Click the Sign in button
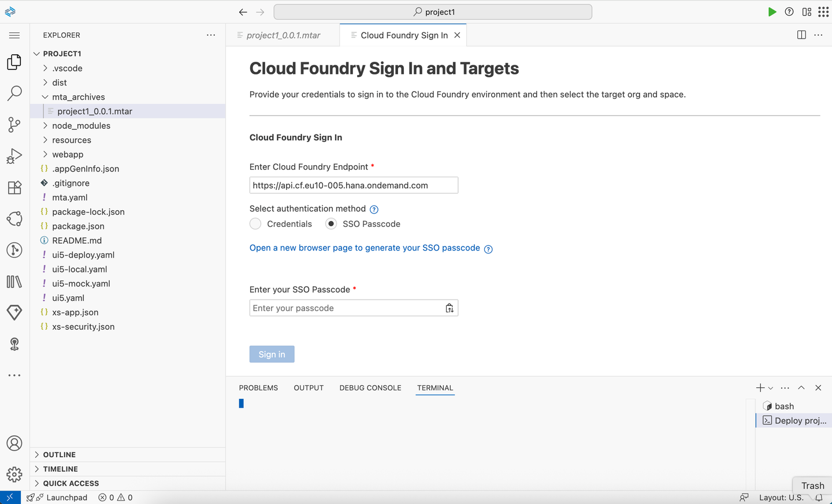 [x=272, y=354]
